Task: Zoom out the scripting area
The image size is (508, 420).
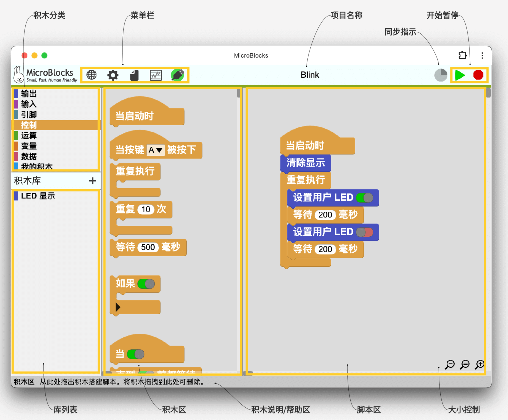Action: [450, 364]
